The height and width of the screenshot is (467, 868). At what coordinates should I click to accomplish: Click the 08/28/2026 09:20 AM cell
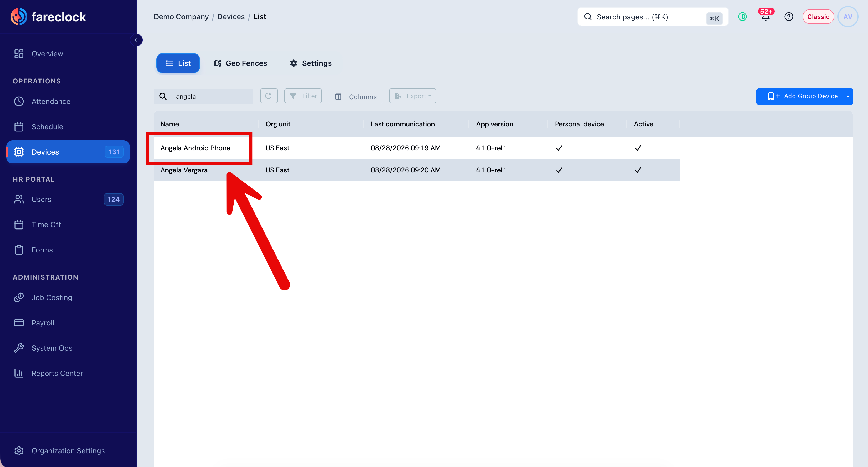tap(406, 170)
